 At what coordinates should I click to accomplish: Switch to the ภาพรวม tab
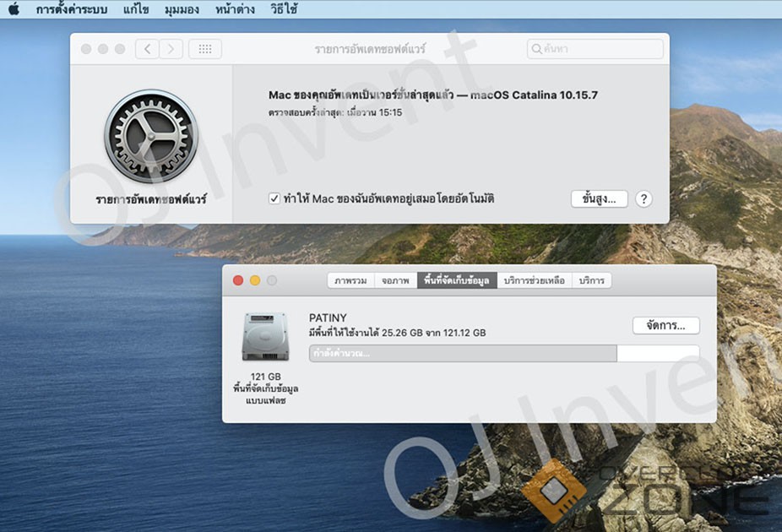point(350,280)
